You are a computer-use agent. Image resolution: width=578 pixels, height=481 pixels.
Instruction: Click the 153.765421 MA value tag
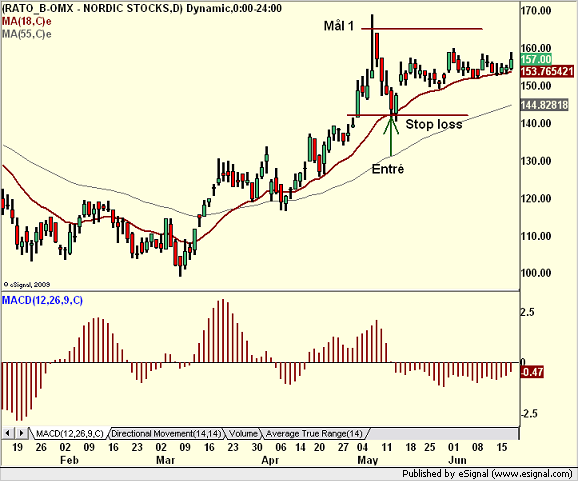click(547, 71)
